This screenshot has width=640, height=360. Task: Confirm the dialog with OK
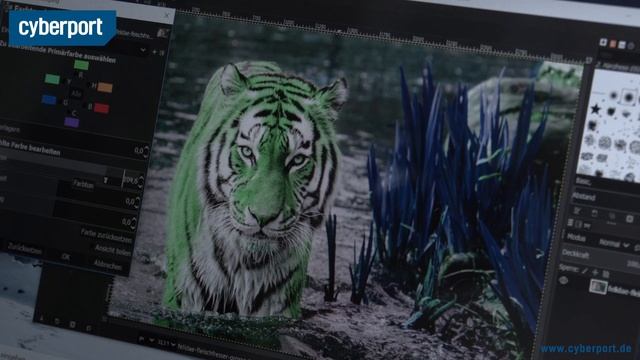tap(65, 257)
